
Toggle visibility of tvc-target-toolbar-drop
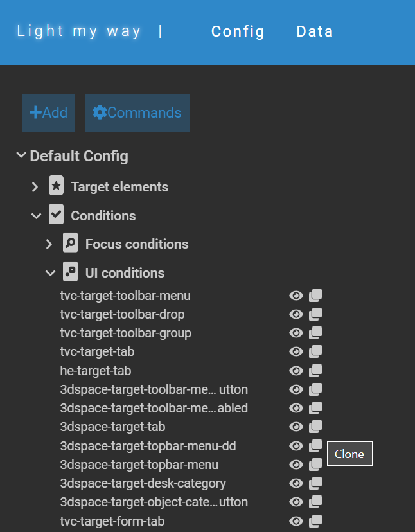[296, 315]
